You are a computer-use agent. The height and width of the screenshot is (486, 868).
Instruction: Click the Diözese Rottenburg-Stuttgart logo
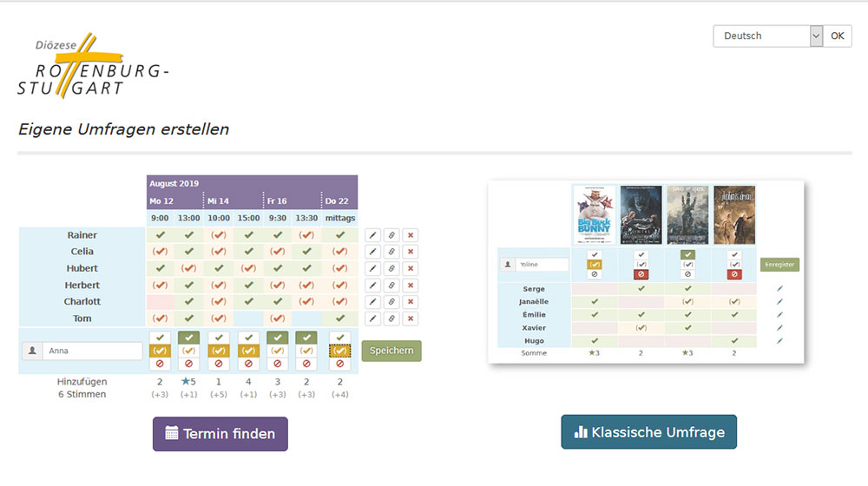point(91,68)
